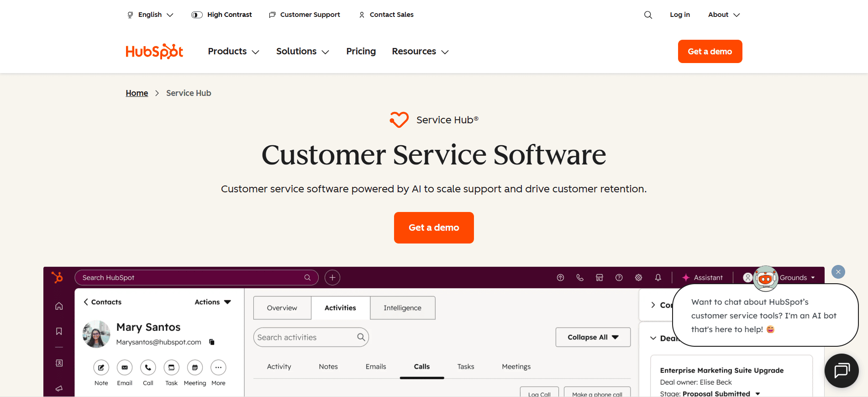Select the Tasks activity filter tab
The image size is (868, 397).
click(466, 366)
